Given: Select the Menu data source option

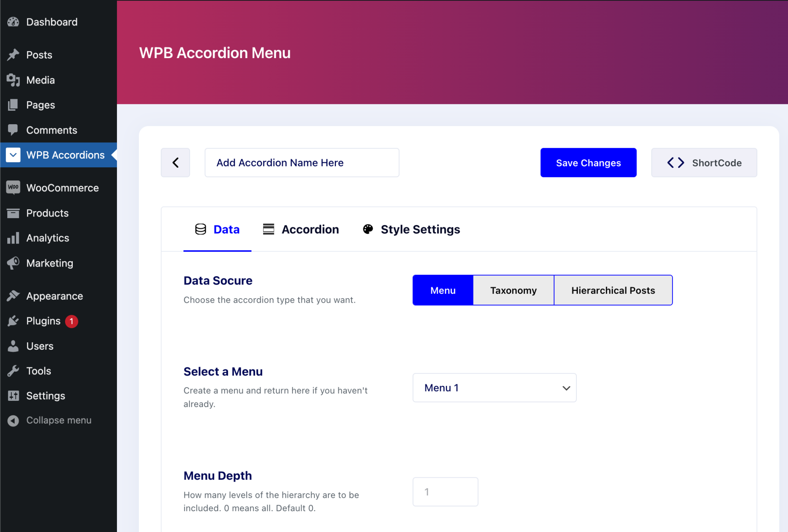Looking at the screenshot, I should pyautogui.click(x=442, y=290).
